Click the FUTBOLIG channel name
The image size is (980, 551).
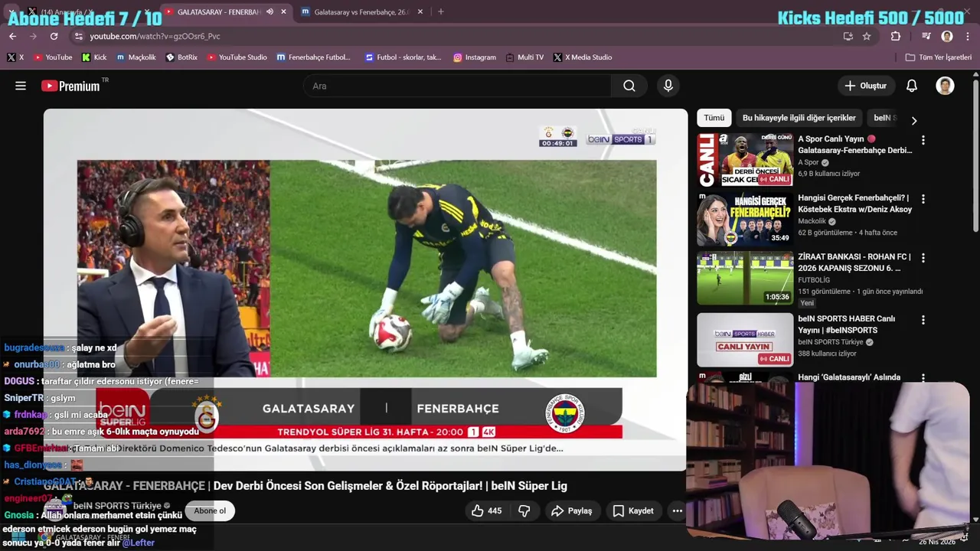point(814,280)
